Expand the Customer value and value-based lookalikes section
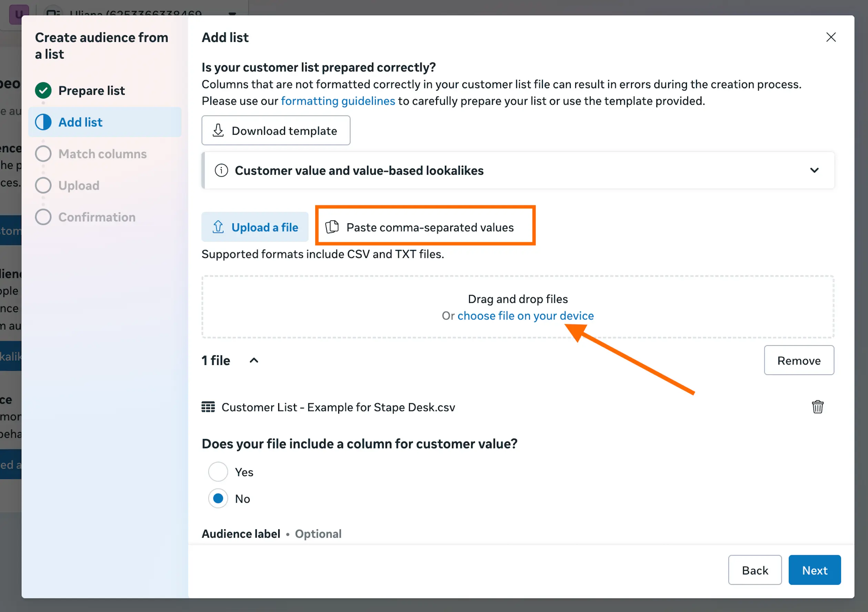The width and height of the screenshot is (868, 612). (815, 171)
